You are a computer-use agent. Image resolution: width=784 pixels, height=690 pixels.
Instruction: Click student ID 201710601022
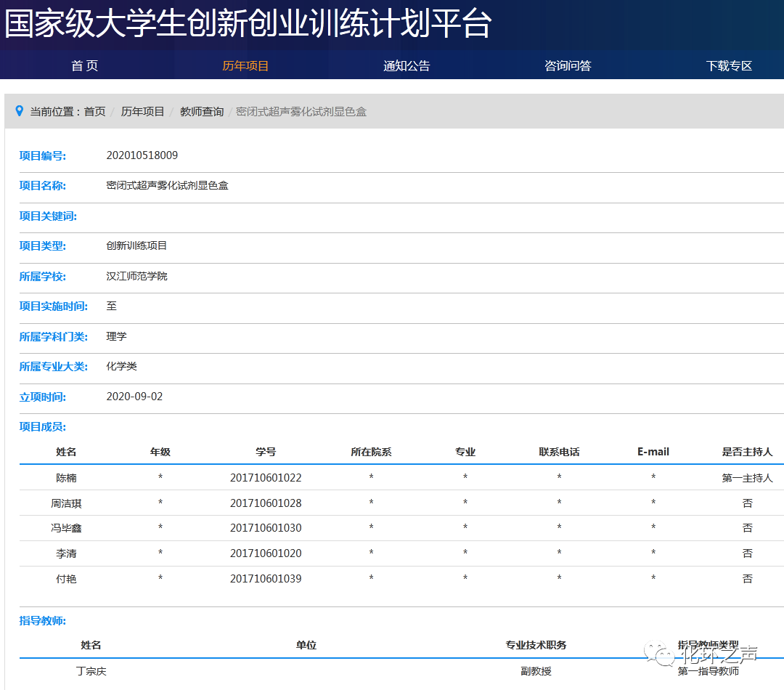click(266, 478)
